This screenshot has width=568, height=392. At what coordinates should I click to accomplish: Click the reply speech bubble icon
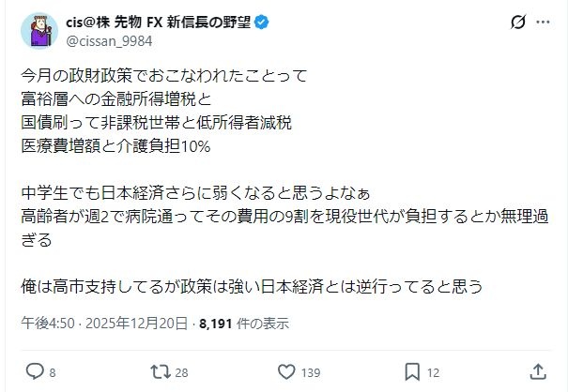point(35,371)
